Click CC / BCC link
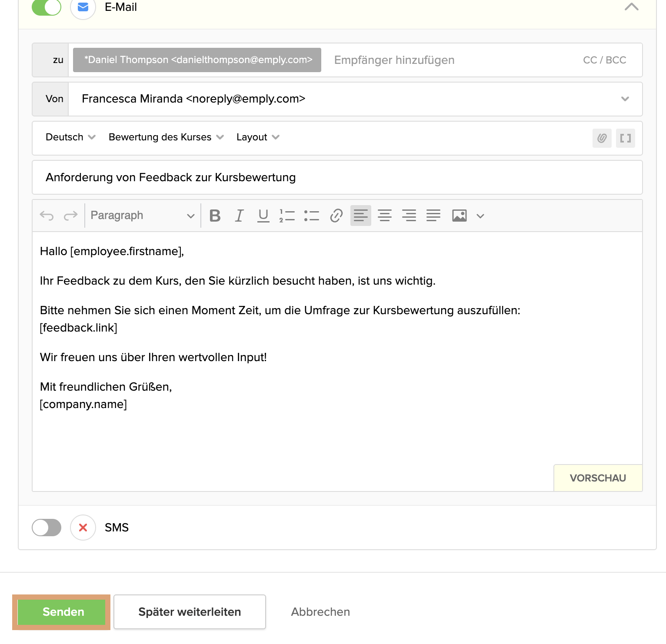Viewport: 666px width, 644px height. [604, 60]
